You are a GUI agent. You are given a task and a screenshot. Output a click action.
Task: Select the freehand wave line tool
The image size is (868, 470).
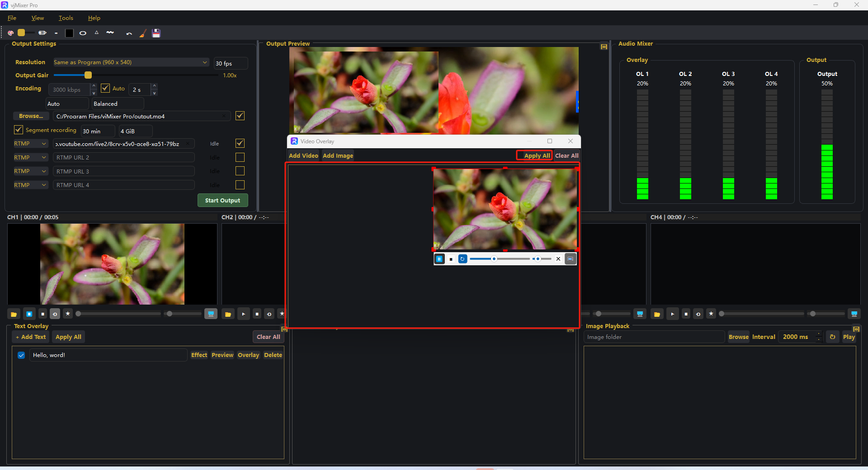pos(110,33)
